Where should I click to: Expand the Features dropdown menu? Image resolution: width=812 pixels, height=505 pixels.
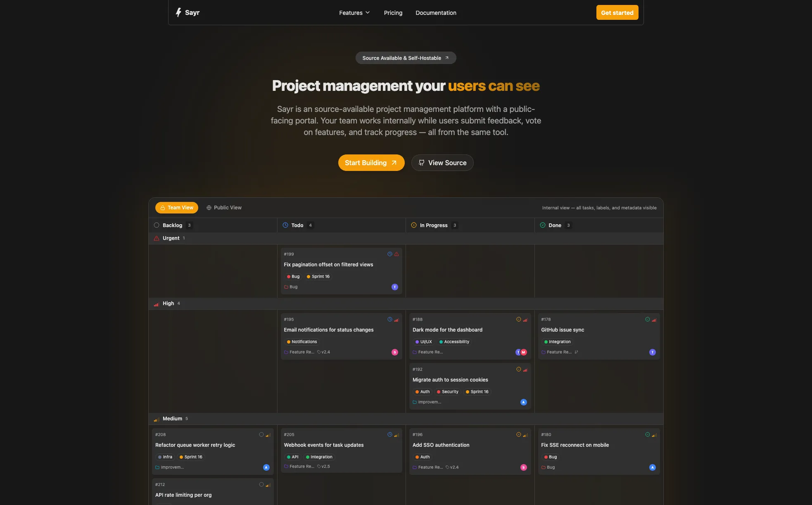coord(354,13)
